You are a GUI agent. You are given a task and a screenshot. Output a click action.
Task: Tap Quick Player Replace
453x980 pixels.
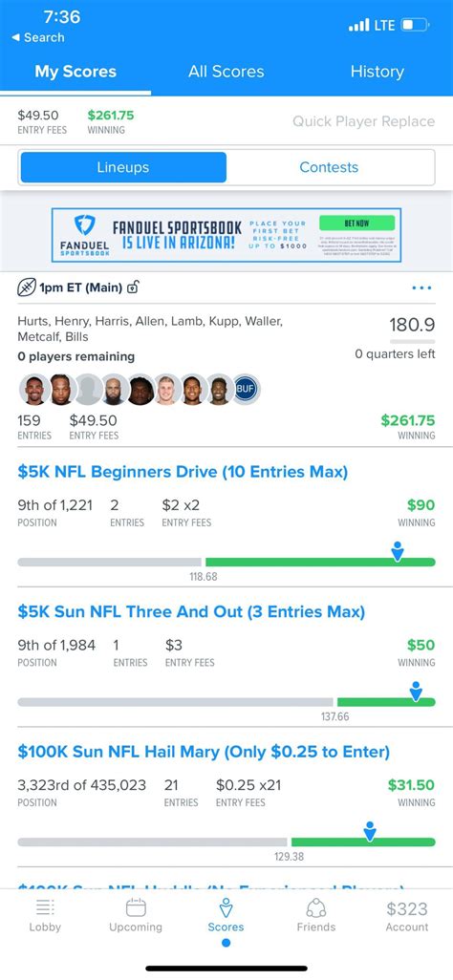(363, 121)
